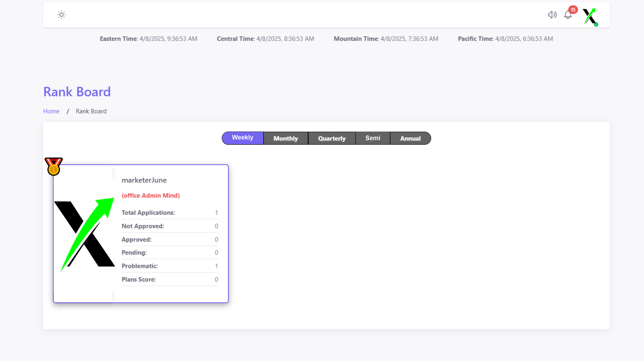Click the Pacific Time clock text
The image size is (644, 361).
(505, 39)
